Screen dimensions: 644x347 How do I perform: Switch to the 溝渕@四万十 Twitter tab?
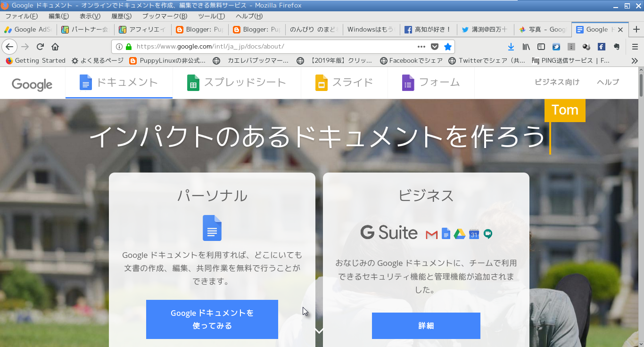485,29
